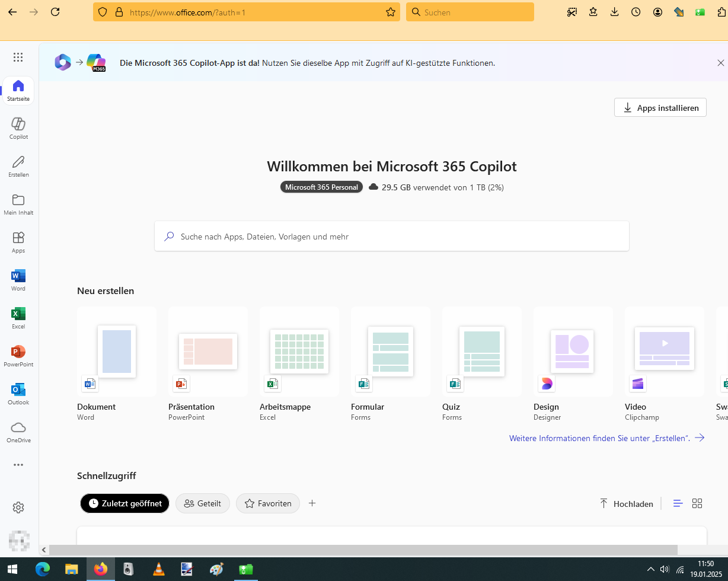The width and height of the screenshot is (728, 581).
Task: Open the Windows Start menu
Action: point(13,569)
